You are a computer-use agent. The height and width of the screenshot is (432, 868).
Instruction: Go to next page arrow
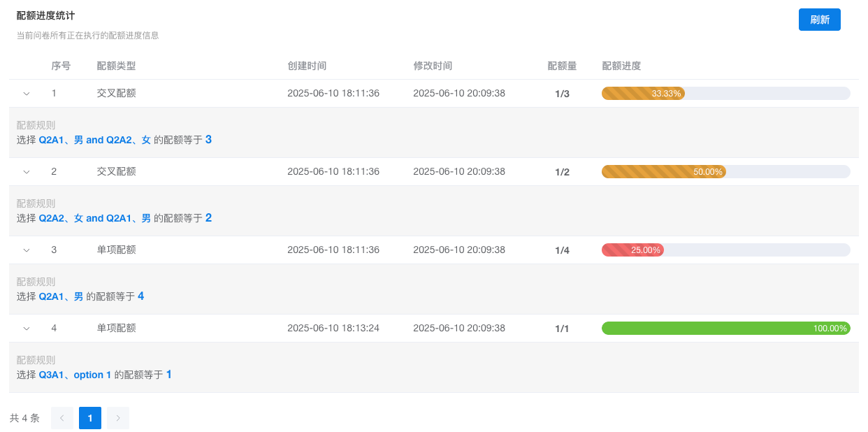click(118, 418)
